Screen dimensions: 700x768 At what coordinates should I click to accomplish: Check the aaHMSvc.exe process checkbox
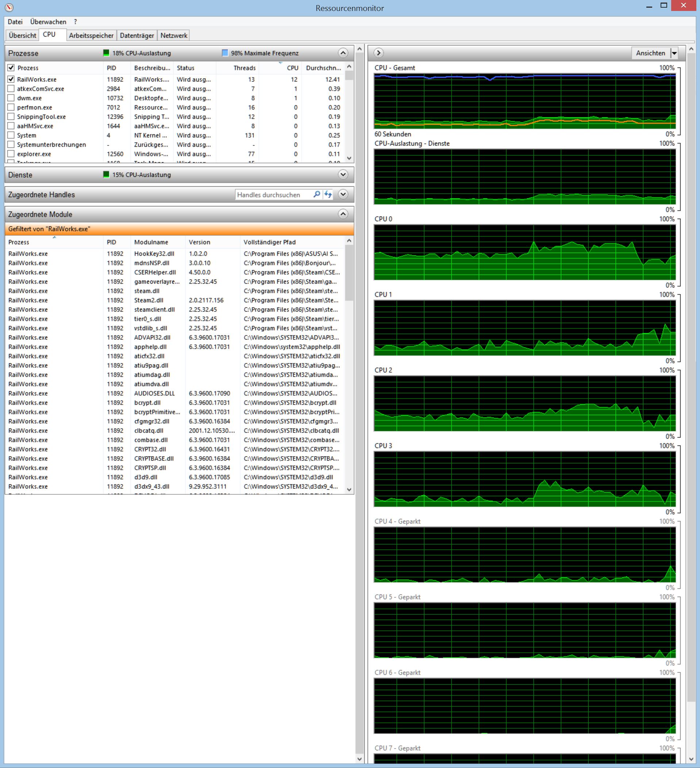coord(11,126)
